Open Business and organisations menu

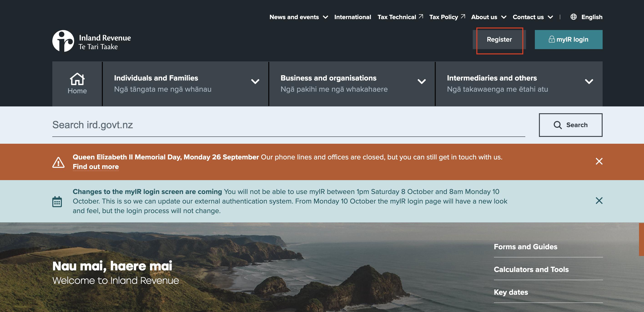pyautogui.click(x=352, y=83)
